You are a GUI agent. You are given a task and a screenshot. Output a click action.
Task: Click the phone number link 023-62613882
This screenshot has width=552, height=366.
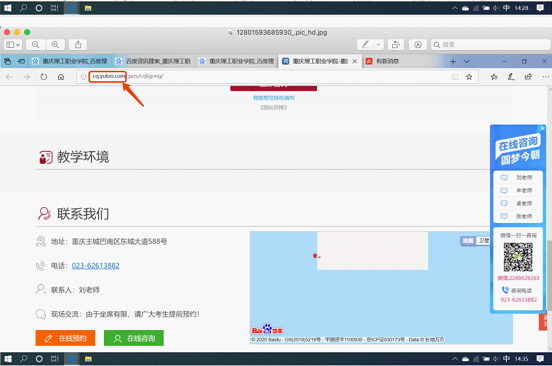coord(95,266)
